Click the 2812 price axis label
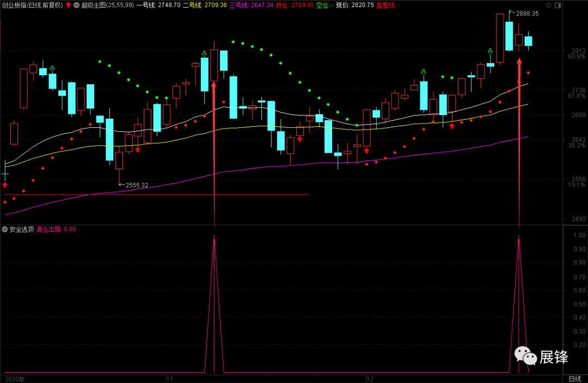 point(579,51)
